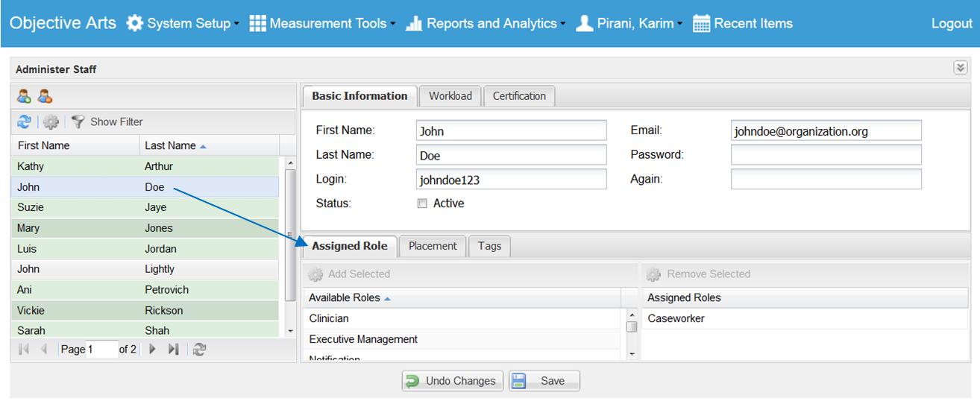Click the remove staff member icon
This screenshot has height=401, width=980.
coord(45,96)
